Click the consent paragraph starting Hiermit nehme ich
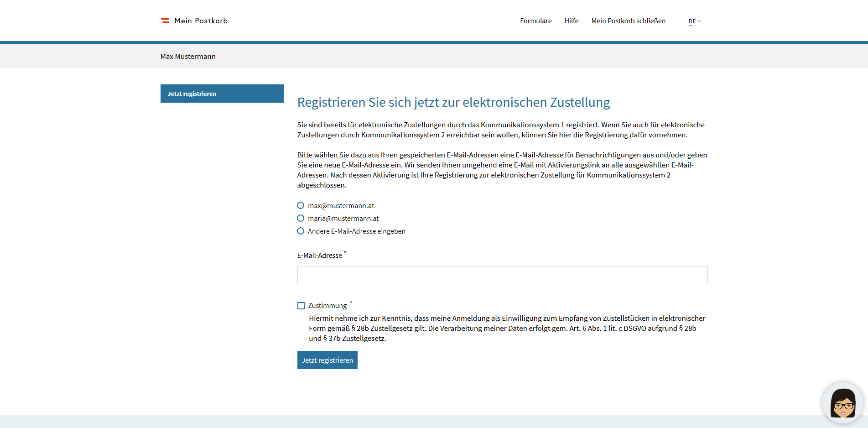Viewport: 868px width, 428px height. click(507, 329)
